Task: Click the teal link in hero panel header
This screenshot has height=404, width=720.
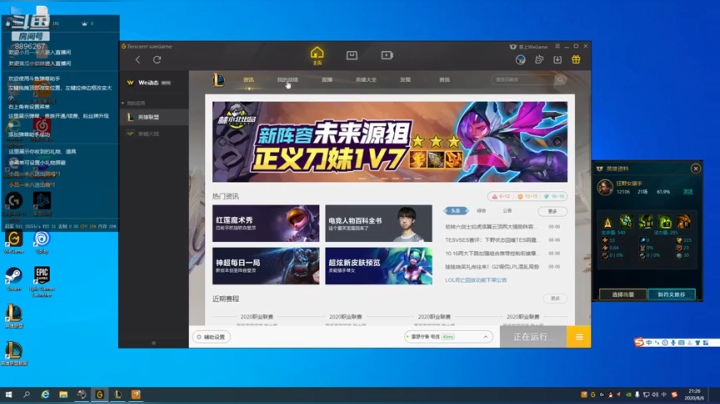Action: point(688,192)
